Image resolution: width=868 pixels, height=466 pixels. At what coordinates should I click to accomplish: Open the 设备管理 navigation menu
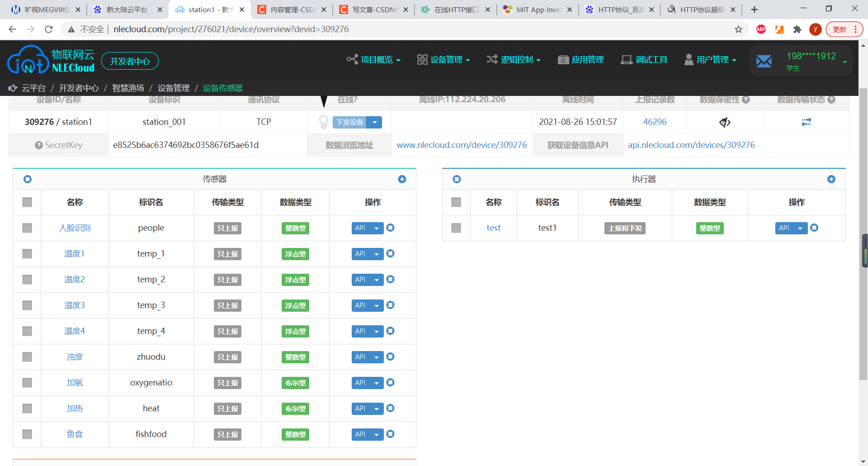pyautogui.click(x=443, y=60)
